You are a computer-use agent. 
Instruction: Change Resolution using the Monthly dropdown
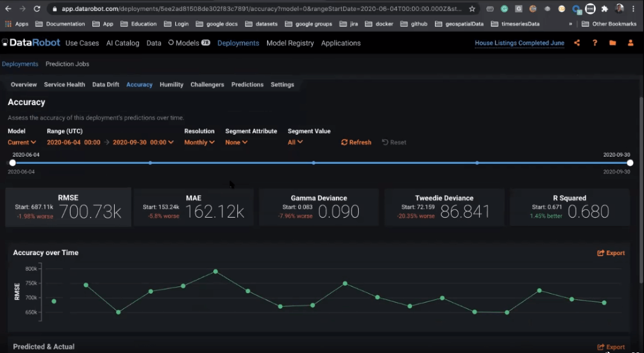(199, 142)
